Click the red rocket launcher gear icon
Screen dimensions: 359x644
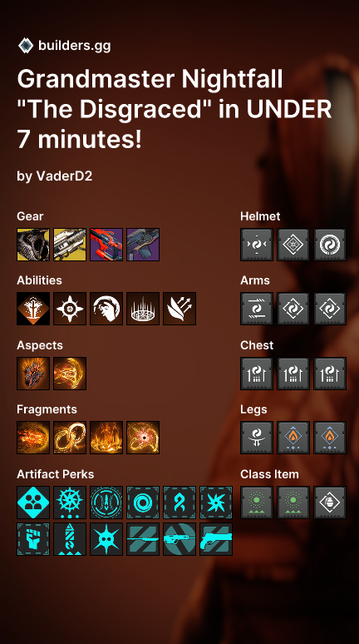106,245
